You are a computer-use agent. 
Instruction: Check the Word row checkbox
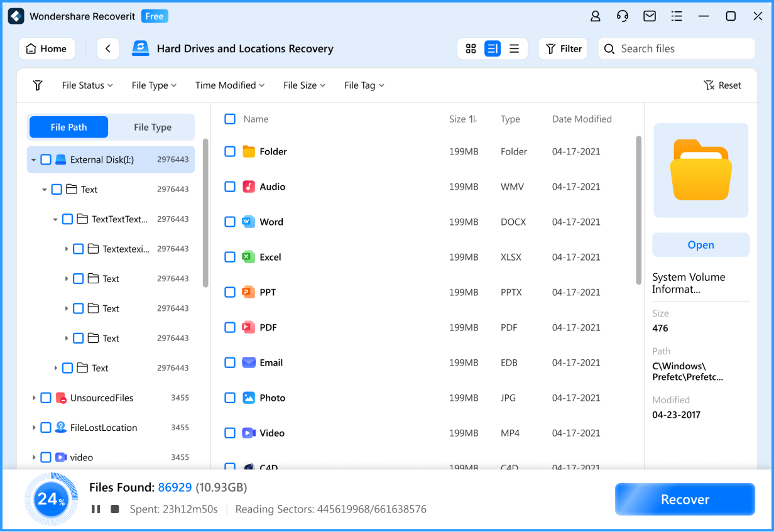click(230, 222)
